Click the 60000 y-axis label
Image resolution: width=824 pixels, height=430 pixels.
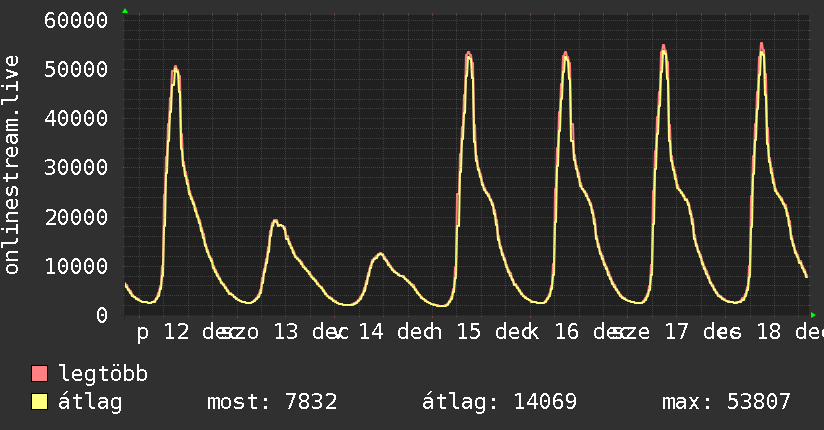(x=76, y=20)
